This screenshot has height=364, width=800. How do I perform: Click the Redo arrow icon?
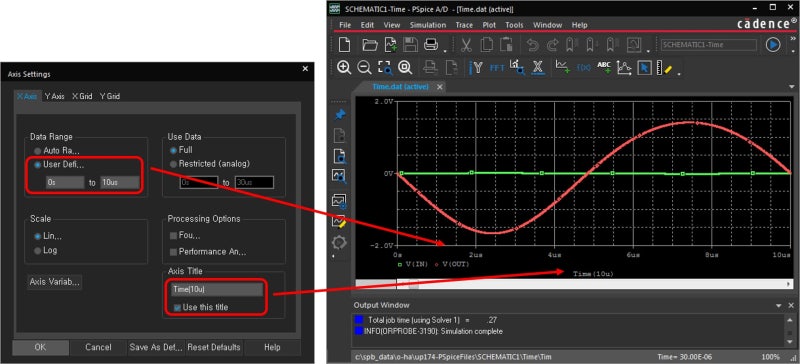coord(553,45)
